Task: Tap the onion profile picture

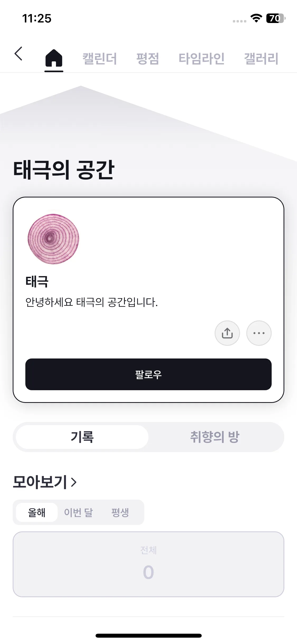Action: (53, 239)
